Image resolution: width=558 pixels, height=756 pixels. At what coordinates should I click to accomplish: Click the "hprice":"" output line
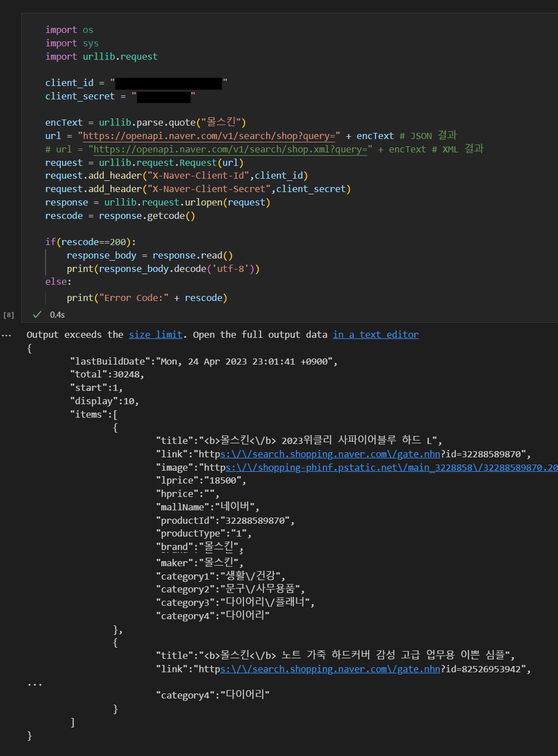pyautogui.click(x=187, y=494)
